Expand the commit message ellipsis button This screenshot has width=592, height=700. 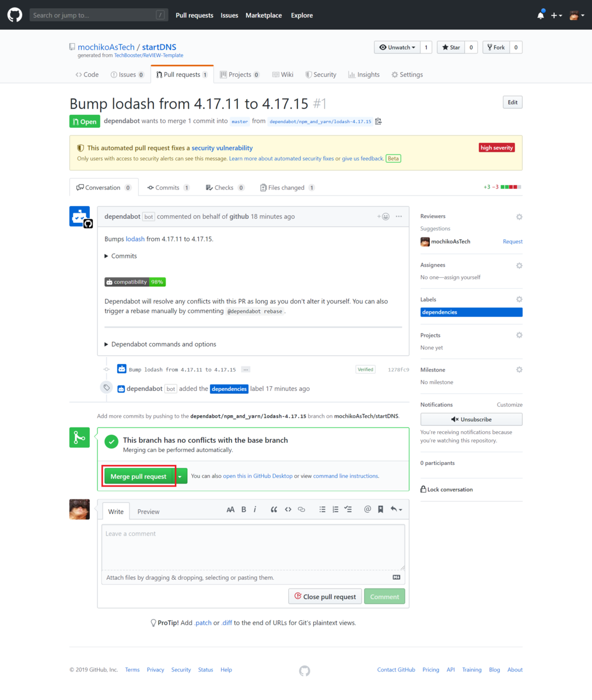point(246,369)
